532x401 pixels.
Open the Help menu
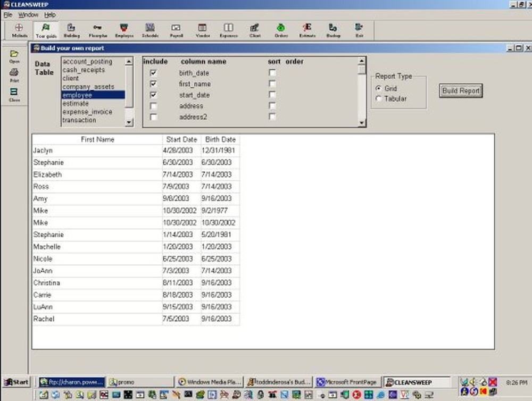[49, 15]
